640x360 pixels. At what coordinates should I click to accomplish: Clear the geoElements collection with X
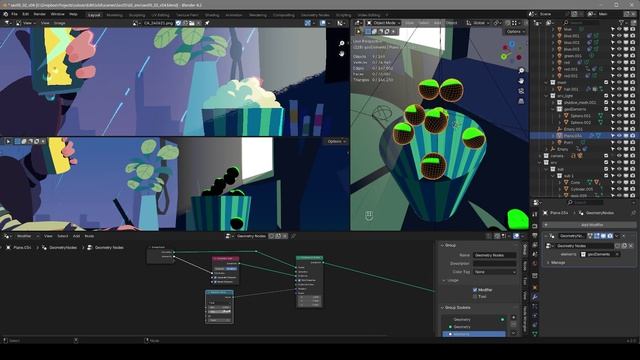[617, 254]
